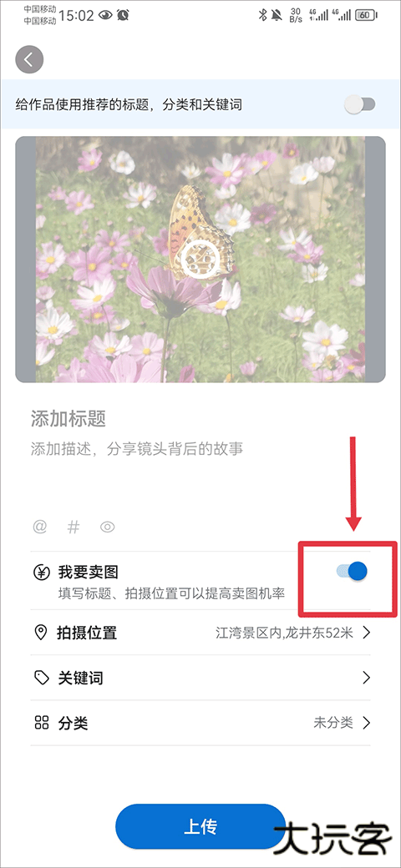The width and height of the screenshot is (401, 868).
Task: Tap the eye visibility icon below description
Action: click(107, 527)
